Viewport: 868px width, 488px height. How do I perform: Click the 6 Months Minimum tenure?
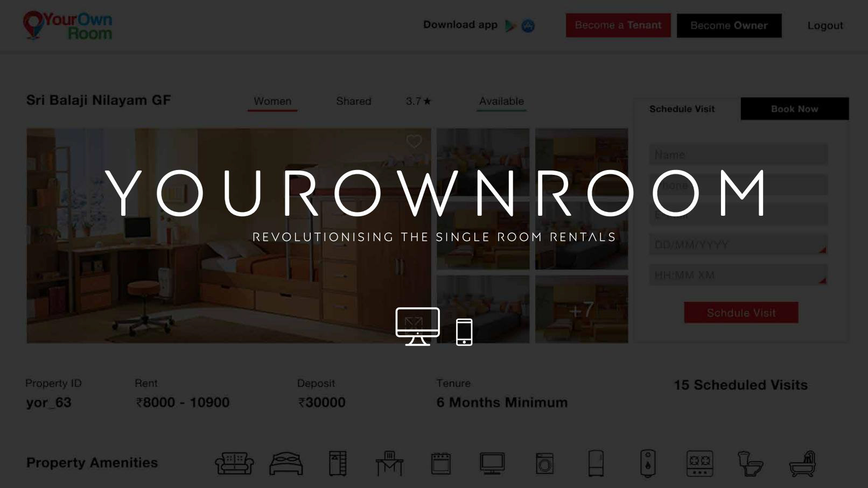click(502, 402)
